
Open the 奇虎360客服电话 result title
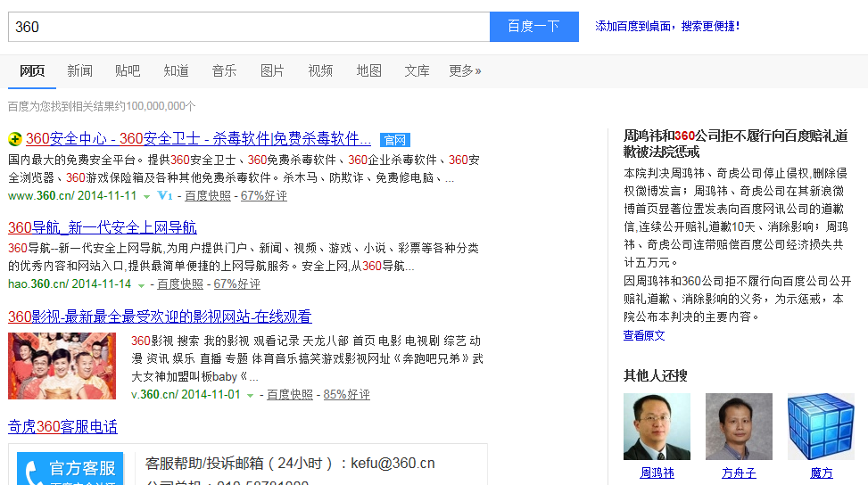62,426
